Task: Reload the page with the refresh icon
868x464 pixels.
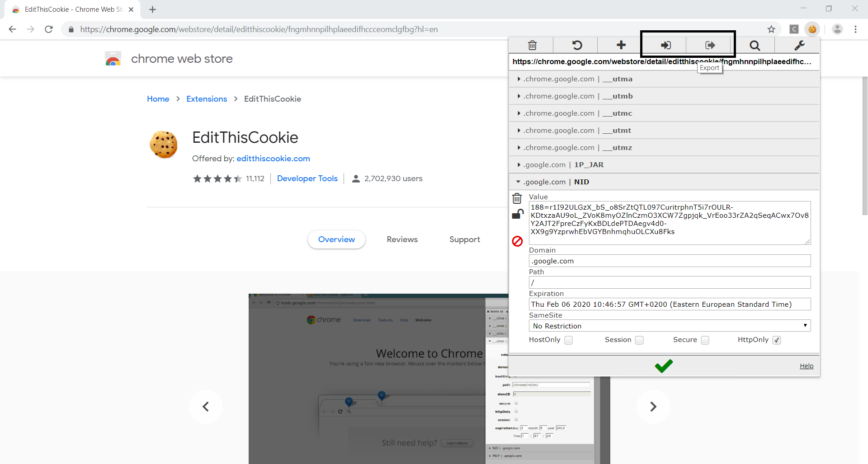Action: [49, 29]
